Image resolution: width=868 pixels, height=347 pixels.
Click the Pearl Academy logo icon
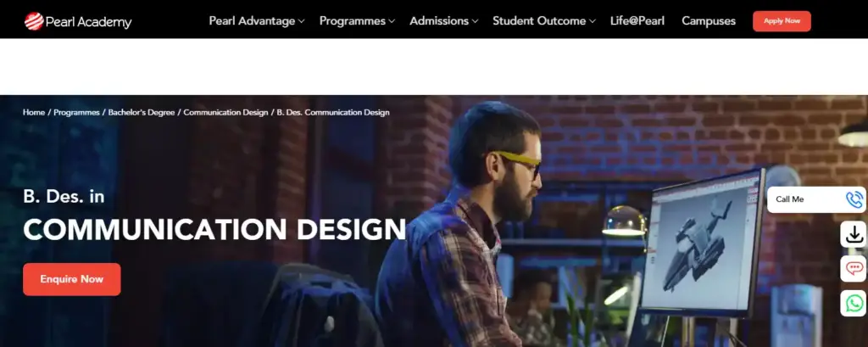click(34, 21)
